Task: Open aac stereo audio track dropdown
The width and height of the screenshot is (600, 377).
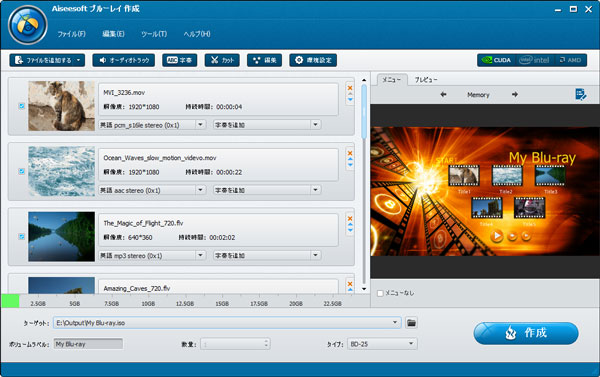Action: 200,190
